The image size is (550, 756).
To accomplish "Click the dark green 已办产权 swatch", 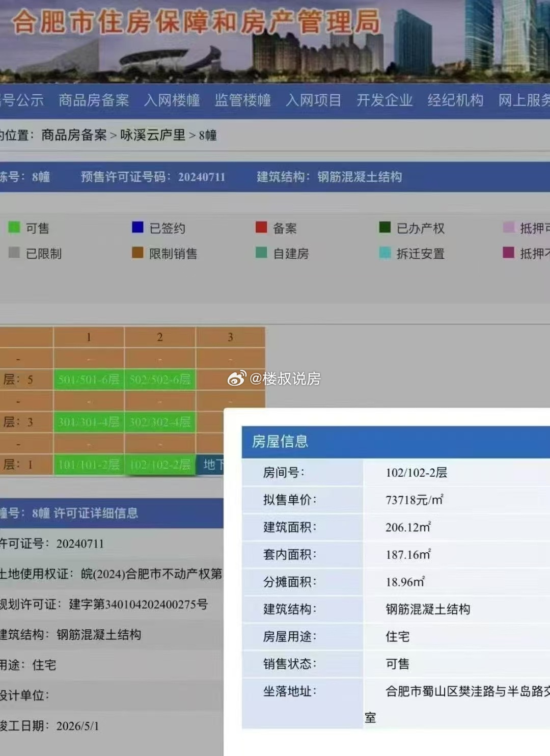I will click(x=385, y=227).
